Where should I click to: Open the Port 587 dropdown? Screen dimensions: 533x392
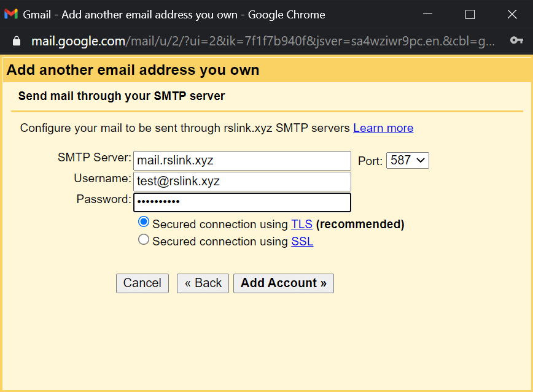(408, 160)
